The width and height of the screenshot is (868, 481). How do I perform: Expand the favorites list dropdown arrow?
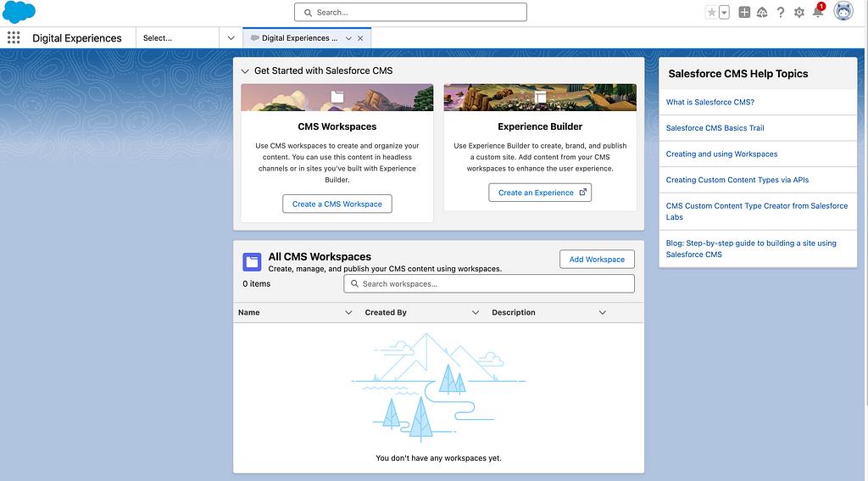click(725, 13)
